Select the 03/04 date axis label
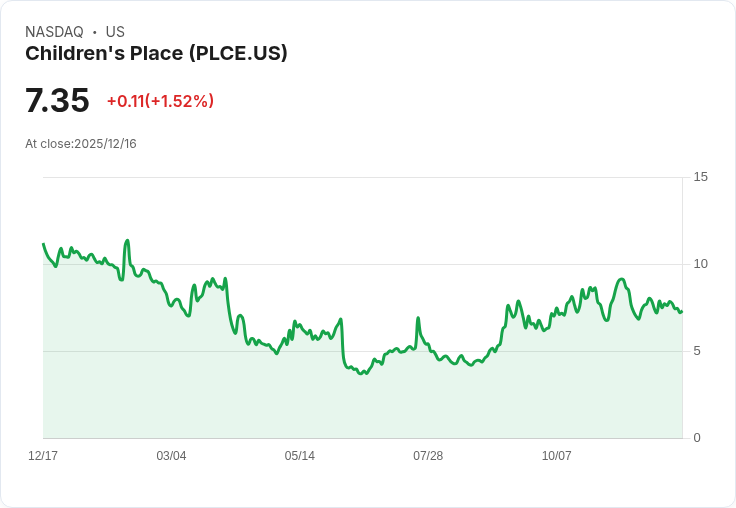This screenshot has height=508, width=736. click(171, 456)
